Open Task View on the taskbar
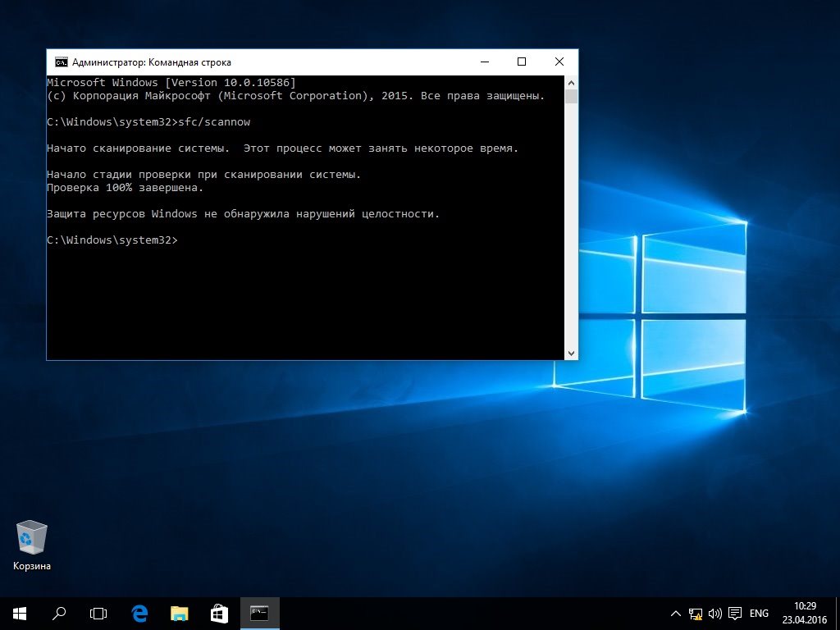Screen dimensions: 840x630 [x=98, y=614]
